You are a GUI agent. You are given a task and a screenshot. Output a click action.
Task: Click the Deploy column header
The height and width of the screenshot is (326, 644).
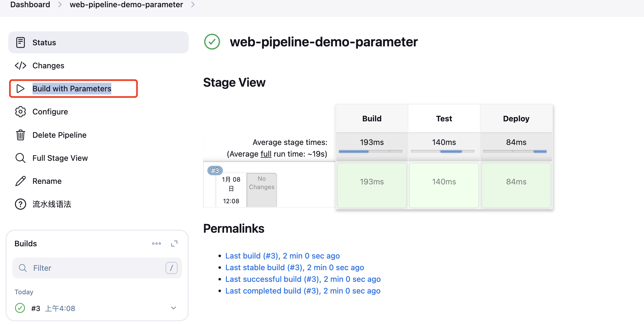[516, 119]
